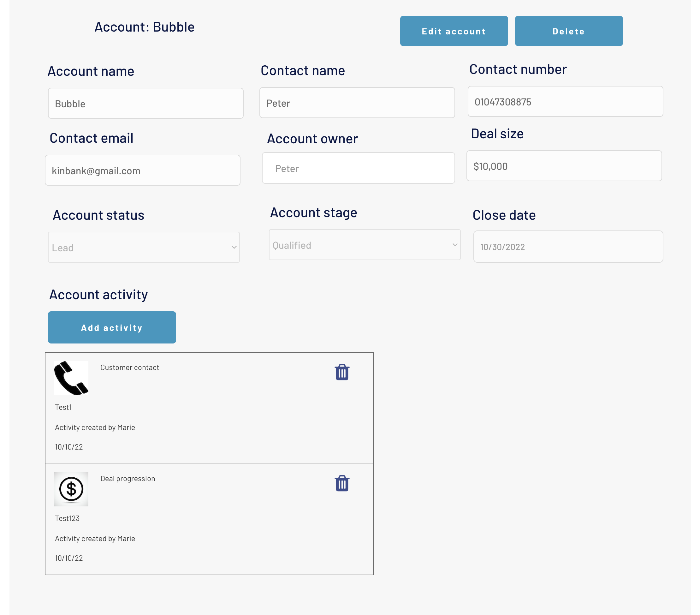The height and width of the screenshot is (615, 700).
Task: Select the Contact number field
Action: pos(565,102)
